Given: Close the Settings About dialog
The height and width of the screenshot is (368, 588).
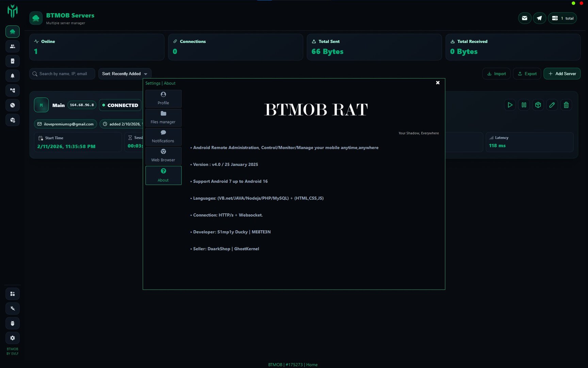Looking at the screenshot, I should (x=438, y=83).
